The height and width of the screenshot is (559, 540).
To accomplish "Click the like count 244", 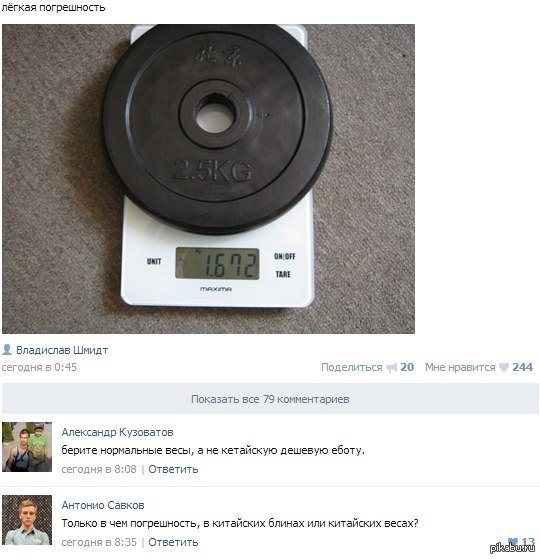I will (x=523, y=367).
